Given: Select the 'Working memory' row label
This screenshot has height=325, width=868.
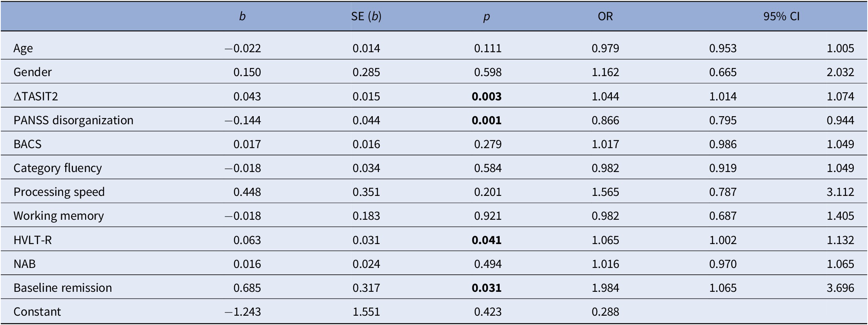Looking at the screenshot, I should 59,216.
